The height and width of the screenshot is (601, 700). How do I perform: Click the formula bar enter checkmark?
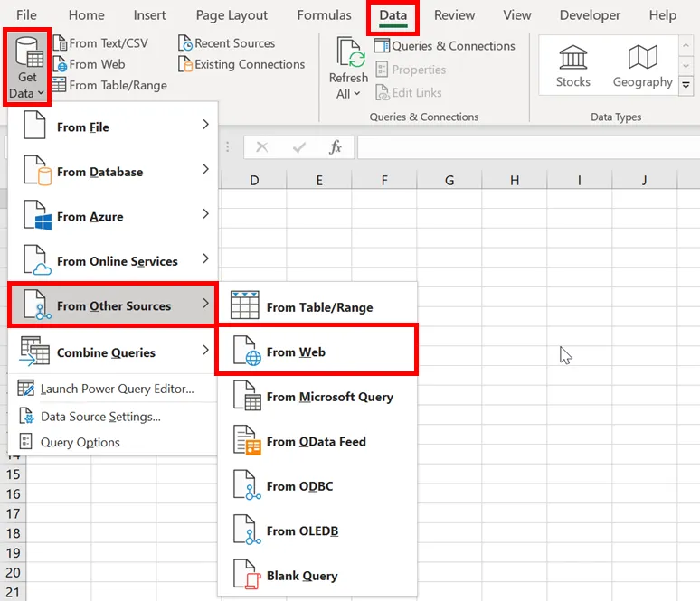[299, 147]
